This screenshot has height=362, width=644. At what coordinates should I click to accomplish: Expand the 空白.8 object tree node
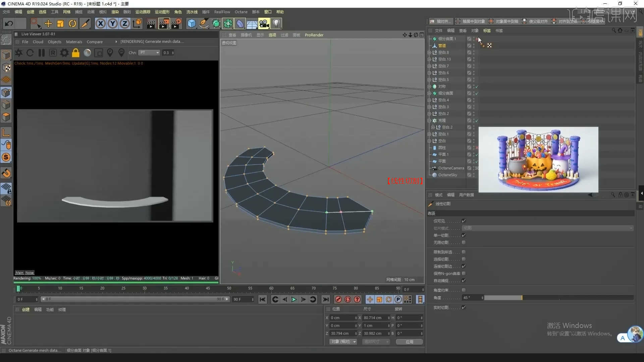(x=429, y=52)
